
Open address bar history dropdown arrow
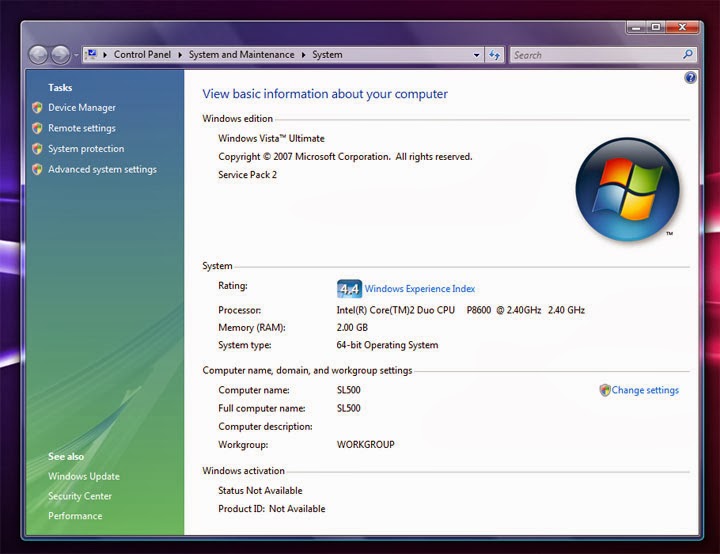477,55
